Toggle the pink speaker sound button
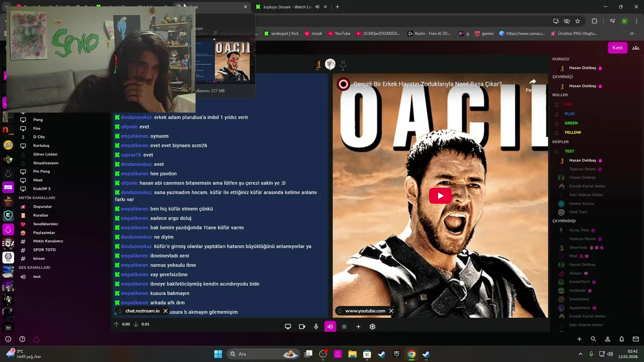Image resolution: width=644 pixels, height=362 pixels. pos(330,326)
